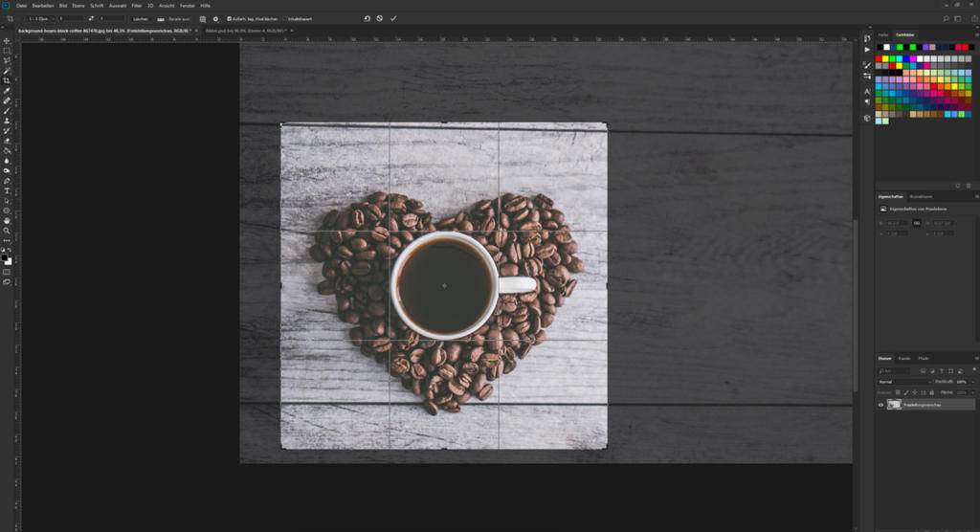Confirm the crop with the checkmark
Screen dimensions: 980x532
(393, 19)
